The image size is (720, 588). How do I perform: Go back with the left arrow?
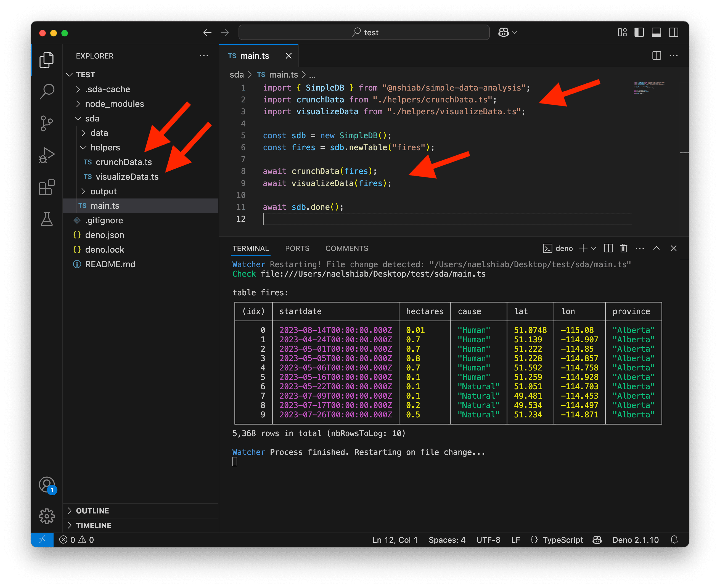click(x=207, y=33)
